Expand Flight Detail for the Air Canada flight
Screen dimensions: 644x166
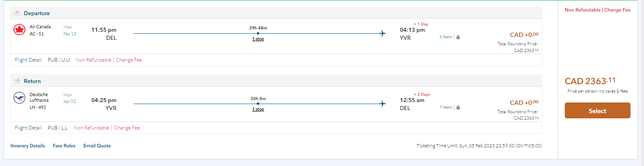[28, 60]
